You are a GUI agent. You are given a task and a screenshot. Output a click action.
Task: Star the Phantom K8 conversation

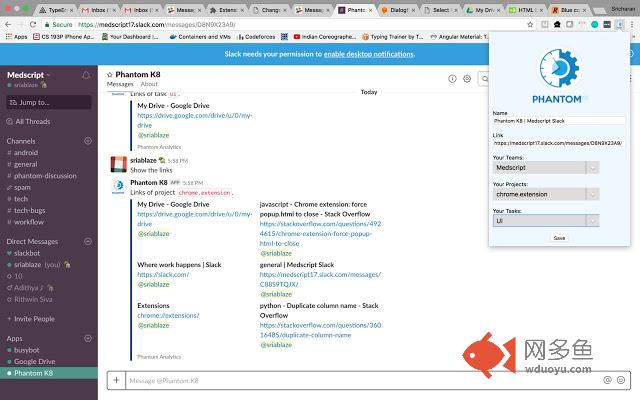coord(110,75)
